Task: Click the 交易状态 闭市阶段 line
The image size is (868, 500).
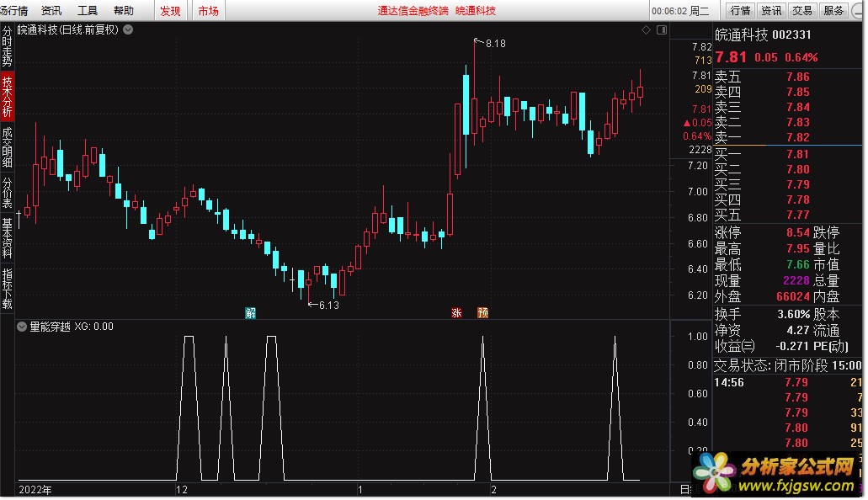Action: 787,365
